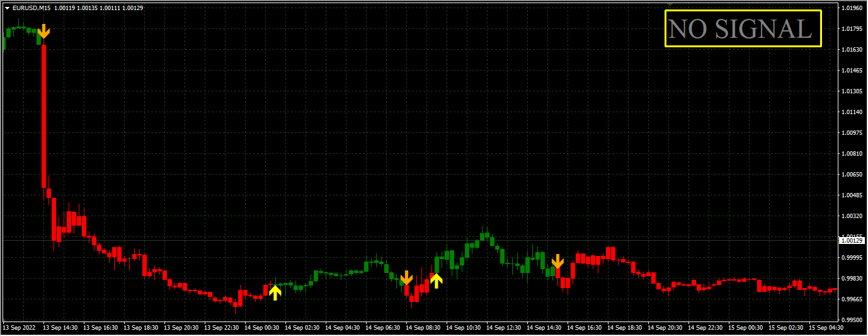
Task: Click the 14 Sep 14:30 time label
Action: coord(545,328)
